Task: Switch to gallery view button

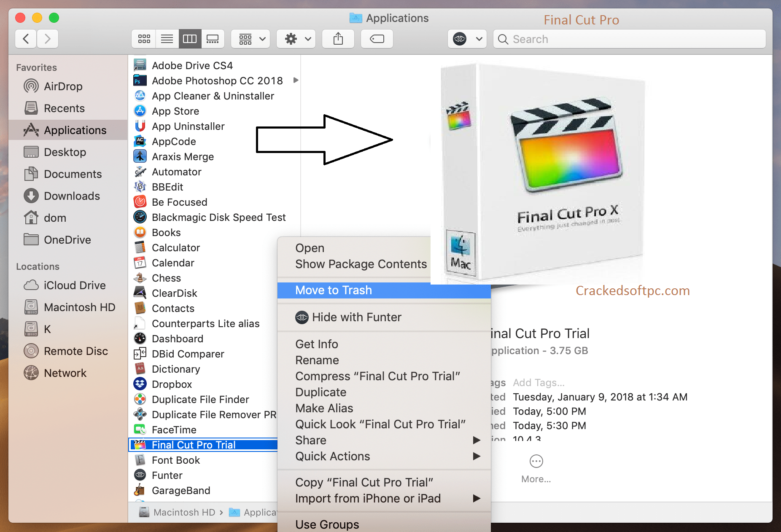Action: (x=213, y=39)
